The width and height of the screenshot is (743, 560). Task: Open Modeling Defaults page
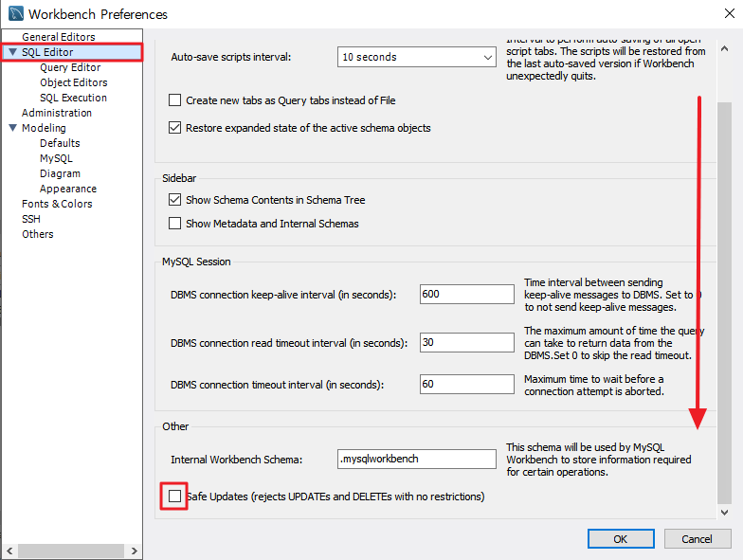(60, 143)
